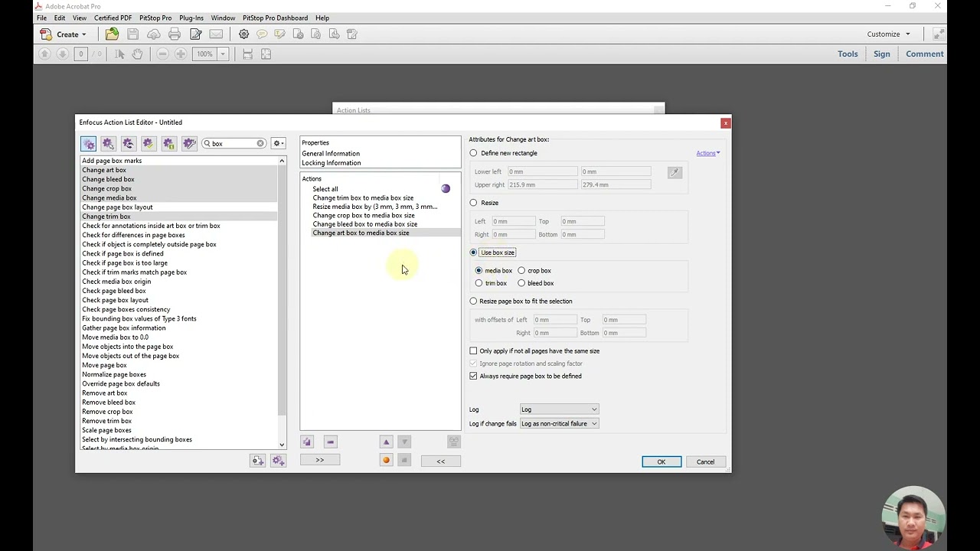The image size is (980, 551).
Task: Click the Hand tool icon
Action: pyautogui.click(x=137, y=54)
